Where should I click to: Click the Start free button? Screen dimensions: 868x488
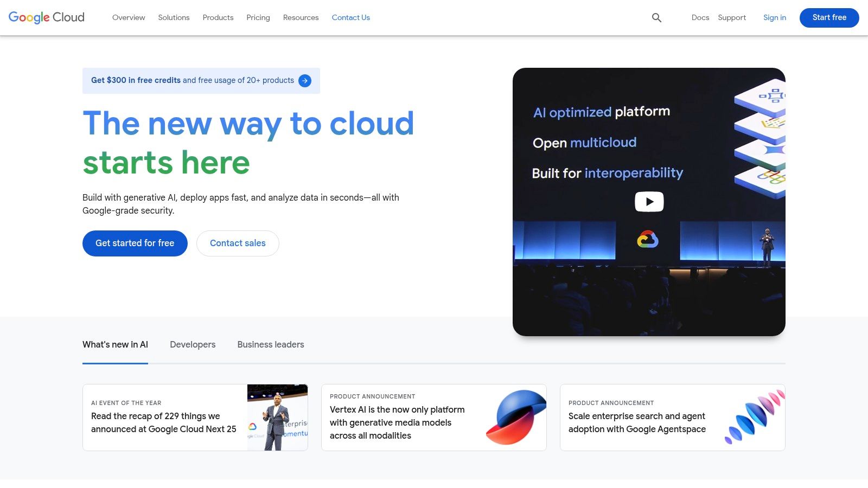(829, 17)
